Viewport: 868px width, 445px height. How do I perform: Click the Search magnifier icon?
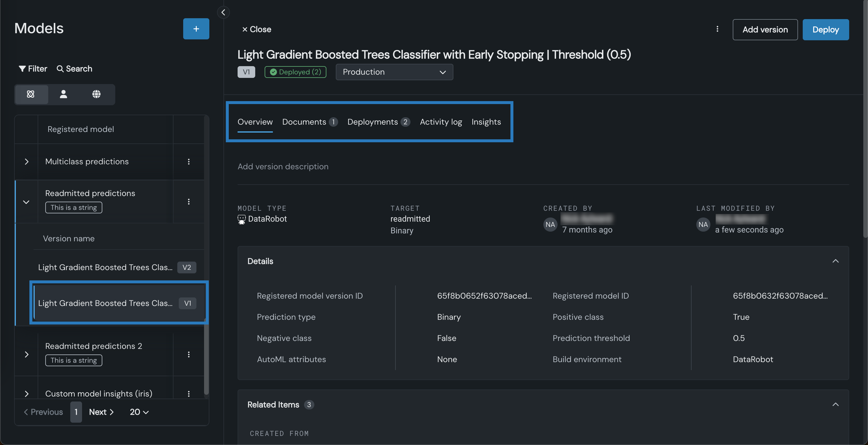click(x=60, y=69)
